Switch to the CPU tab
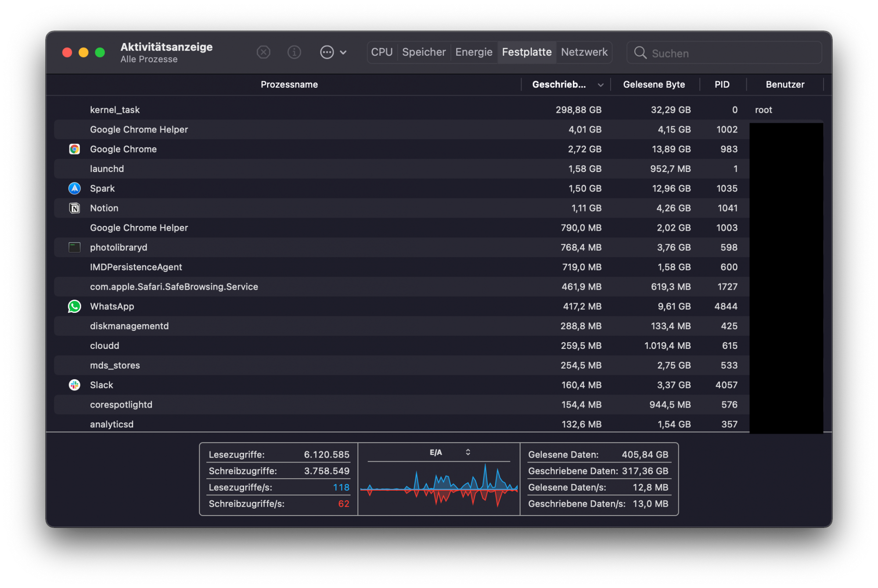 click(x=381, y=52)
